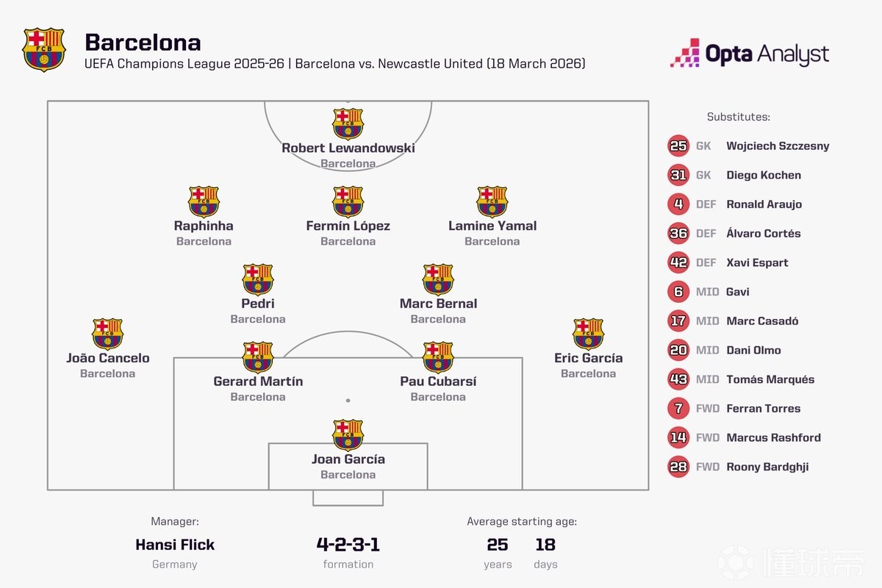882x588 pixels.
Task: Click the crest above Pedri
Action: click(x=258, y=279)
